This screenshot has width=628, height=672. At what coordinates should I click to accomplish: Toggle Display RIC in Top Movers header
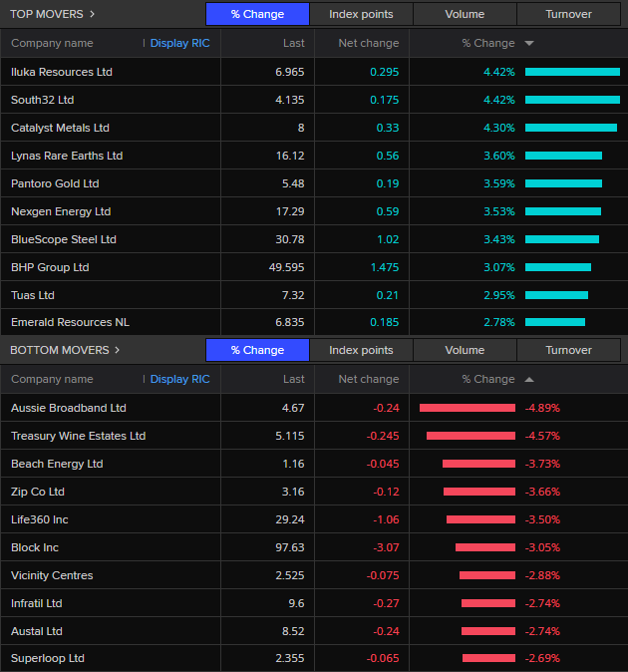(x=179, y=44)
